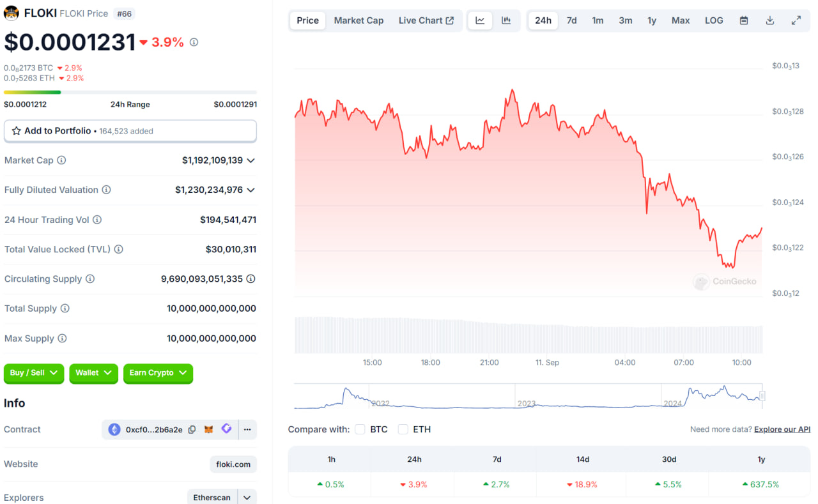818x504 pixels.
Task: Open the Live Chart tab
Action: click(x=426, y=20)
